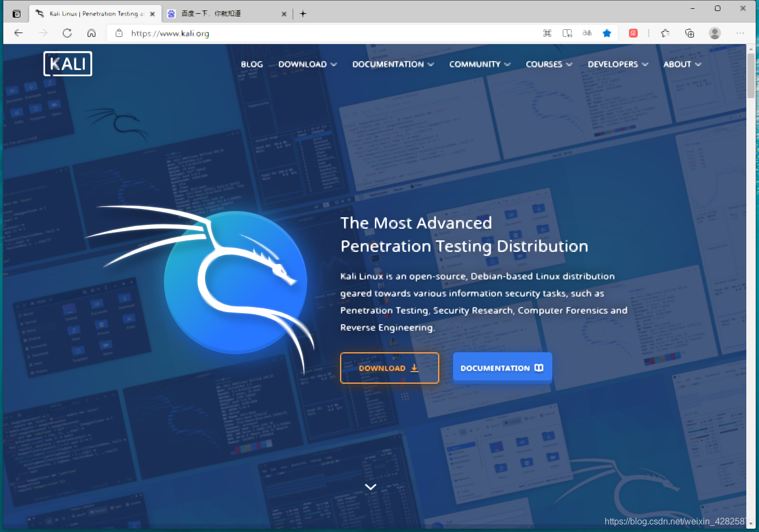
Task: Open the Favorites list
Action: coord(665,33)
